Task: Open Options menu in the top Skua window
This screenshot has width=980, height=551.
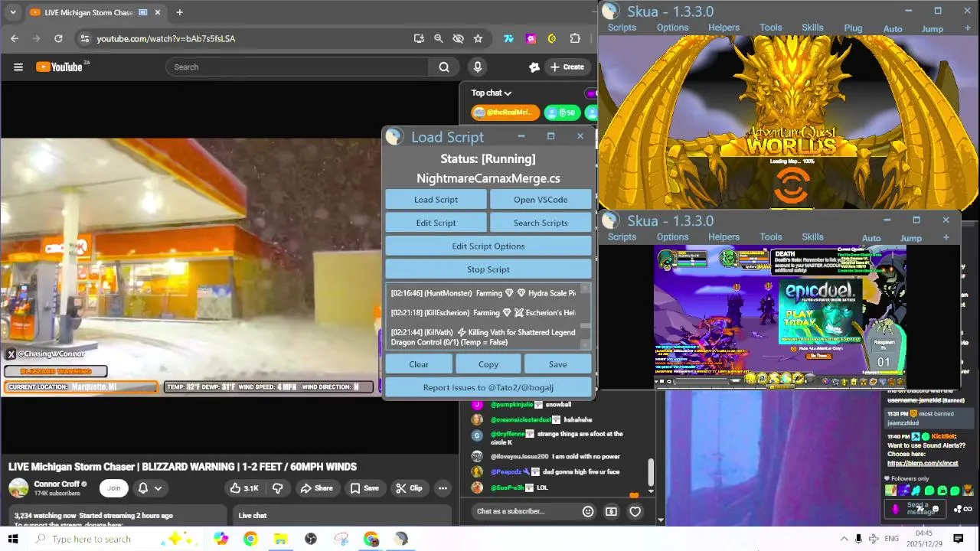Action: pos(673,28)
